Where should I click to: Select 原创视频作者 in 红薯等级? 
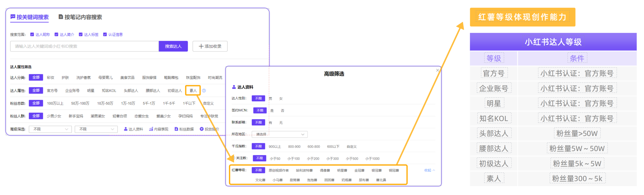pyautogui.click(x=279, y=170)
